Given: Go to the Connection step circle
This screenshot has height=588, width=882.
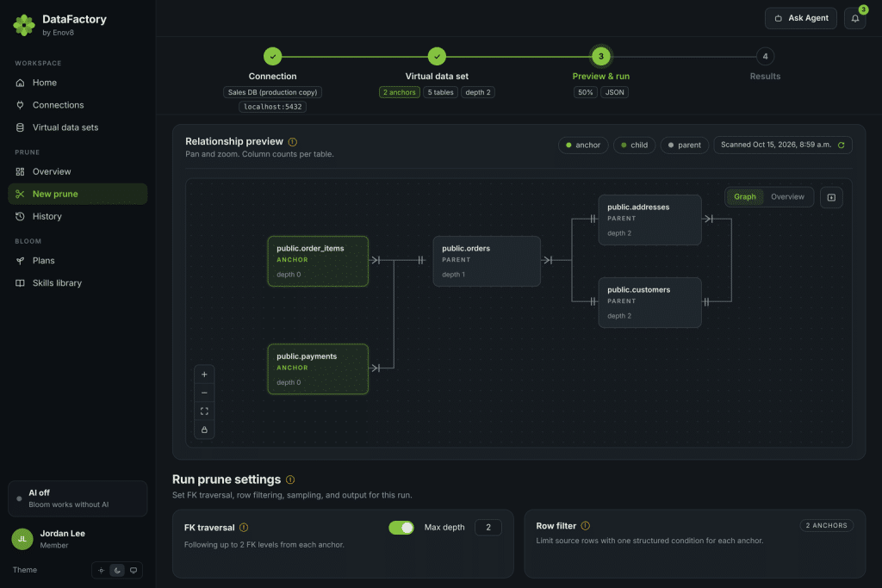Looking at the screenshot, I should tap(272, 56).
